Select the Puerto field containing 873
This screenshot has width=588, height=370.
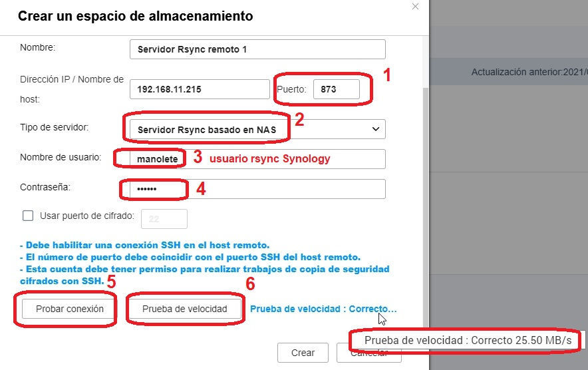[336, 89]
